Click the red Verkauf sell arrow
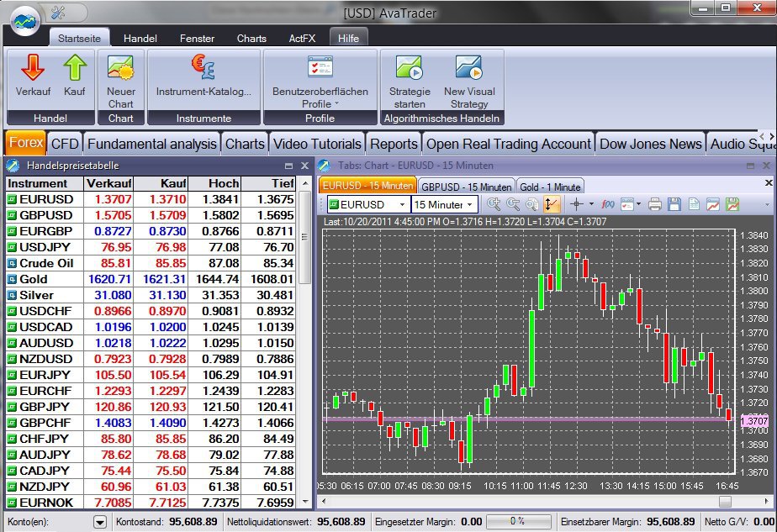This screenshot has width=777, height=532. coord(33,67)
